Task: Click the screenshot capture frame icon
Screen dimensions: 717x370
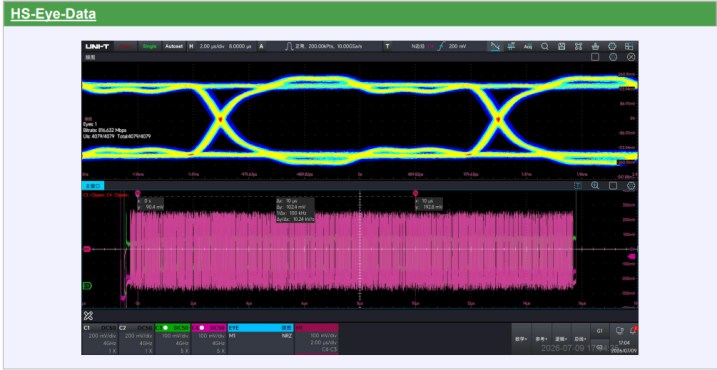Action: point(578,46)
